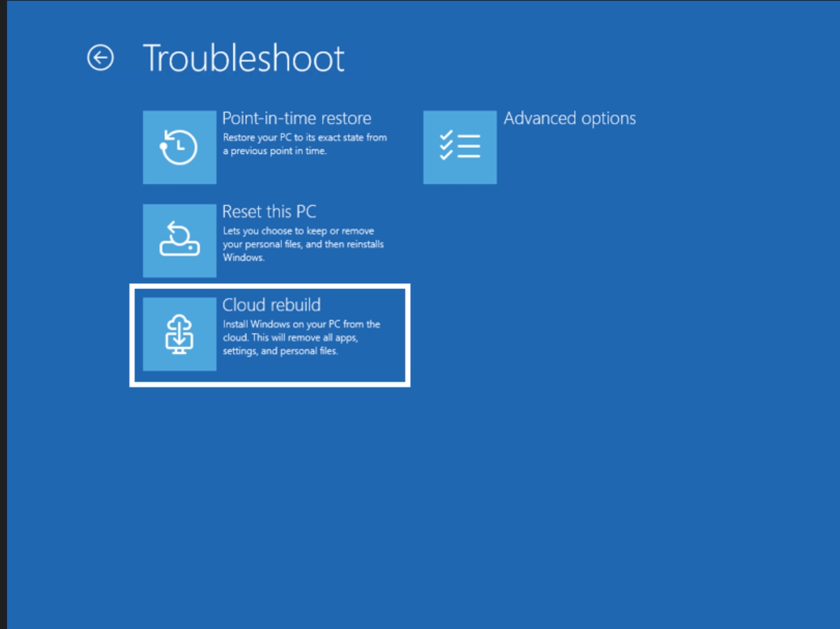Click the cloud download icon for Cloud rebuild
Viewport: 840px width, 629px height.
point(179,334)
